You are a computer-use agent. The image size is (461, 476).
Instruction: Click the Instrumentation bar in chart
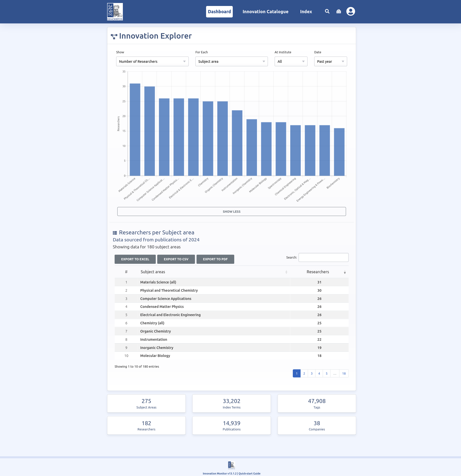pyautogui.click(x=237, y=143)
